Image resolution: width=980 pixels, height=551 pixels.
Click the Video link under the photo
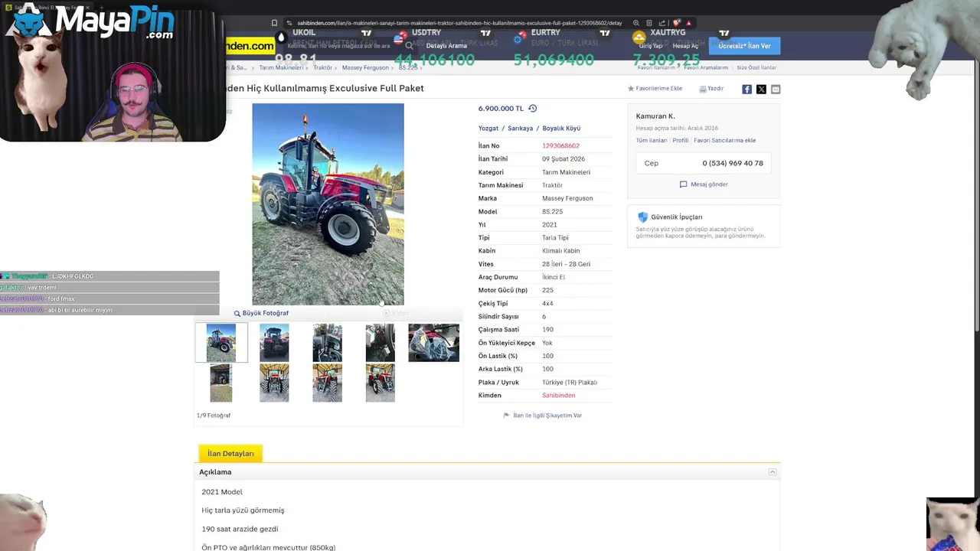397,313
